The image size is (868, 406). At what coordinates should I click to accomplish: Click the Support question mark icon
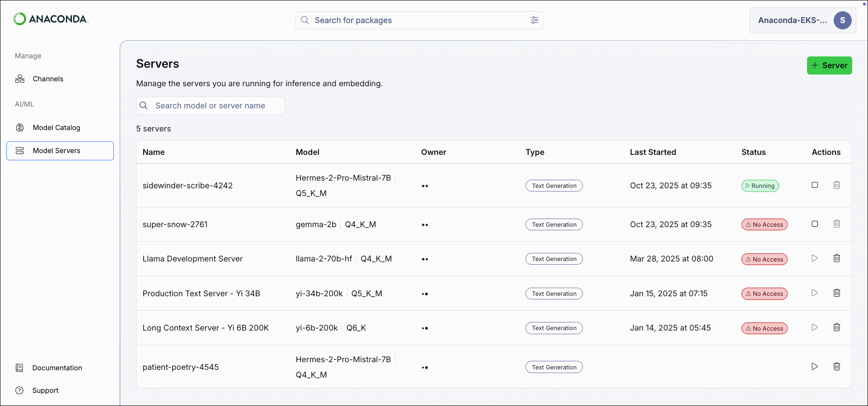click(19, 391)
